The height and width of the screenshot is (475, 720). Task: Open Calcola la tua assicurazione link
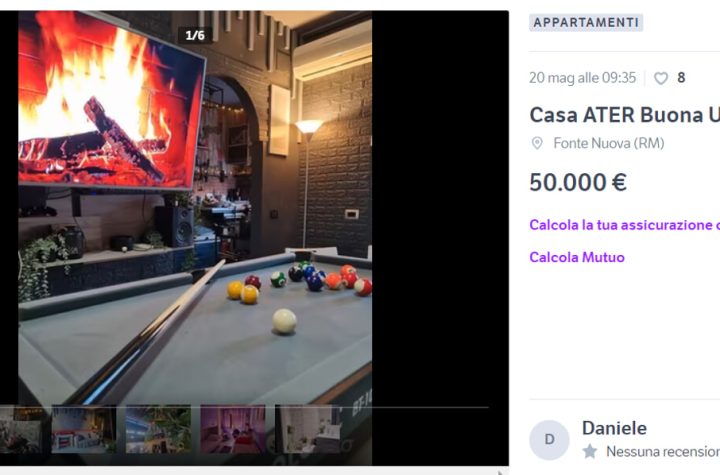pos(624,225)
